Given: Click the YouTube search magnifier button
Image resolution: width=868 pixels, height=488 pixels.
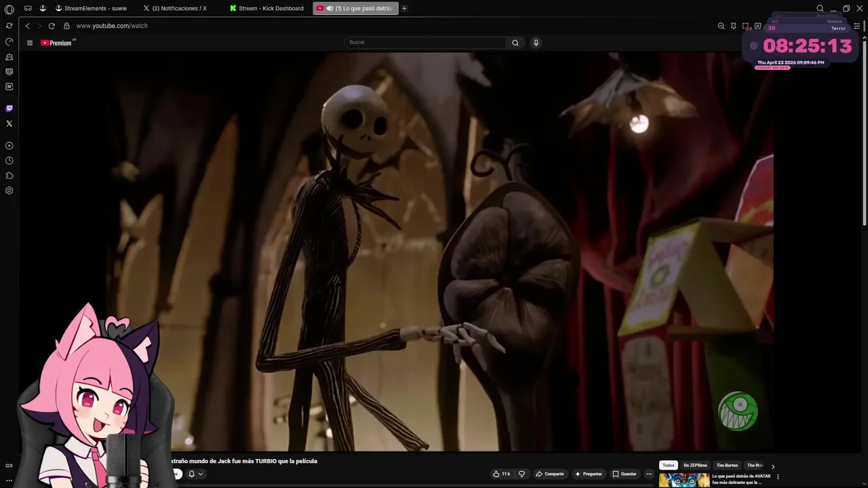Looking at the screenshot, I should (515, 43).
